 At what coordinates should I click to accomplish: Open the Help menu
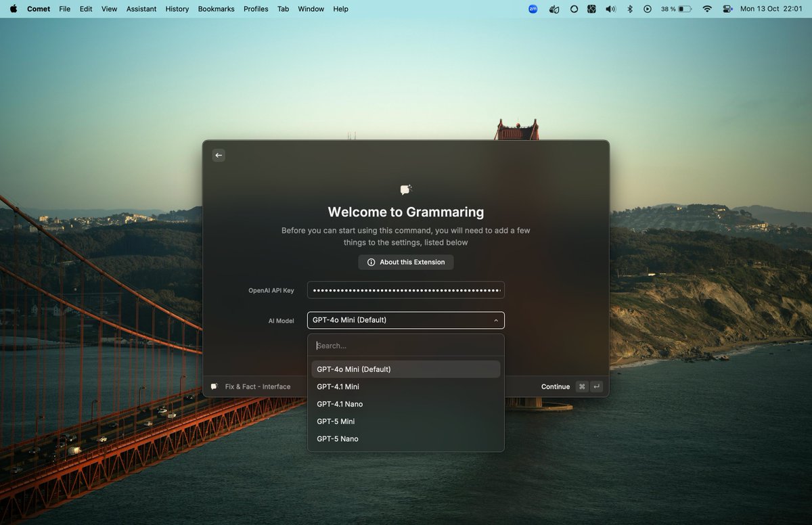point(341,9)
